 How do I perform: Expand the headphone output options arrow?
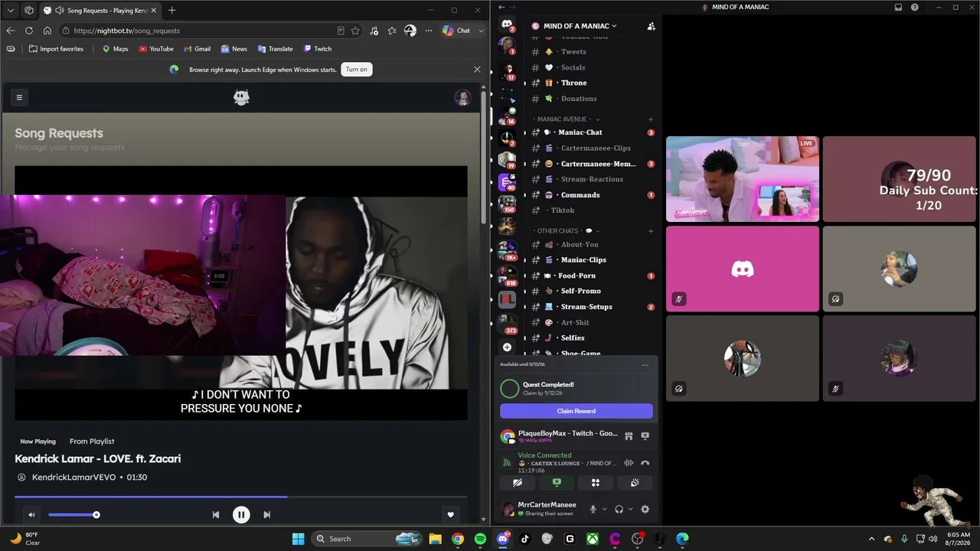(x=630, y=509)
